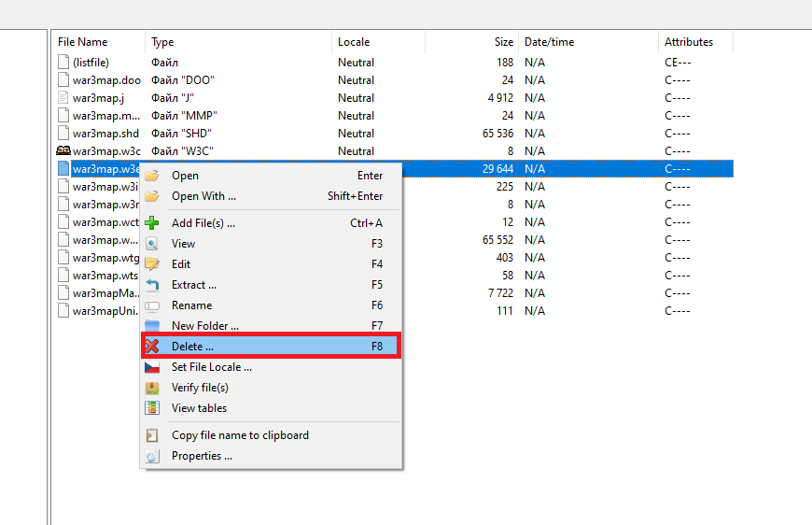Choose Open from the context menu
The image size is (812, 525).
[x=271, y=176]
